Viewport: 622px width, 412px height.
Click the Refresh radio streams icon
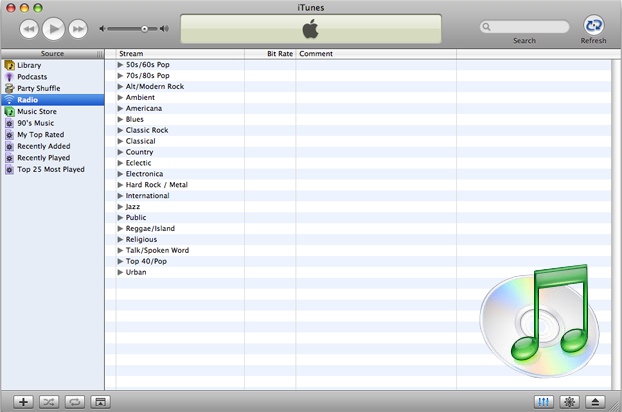click(593, 25)
